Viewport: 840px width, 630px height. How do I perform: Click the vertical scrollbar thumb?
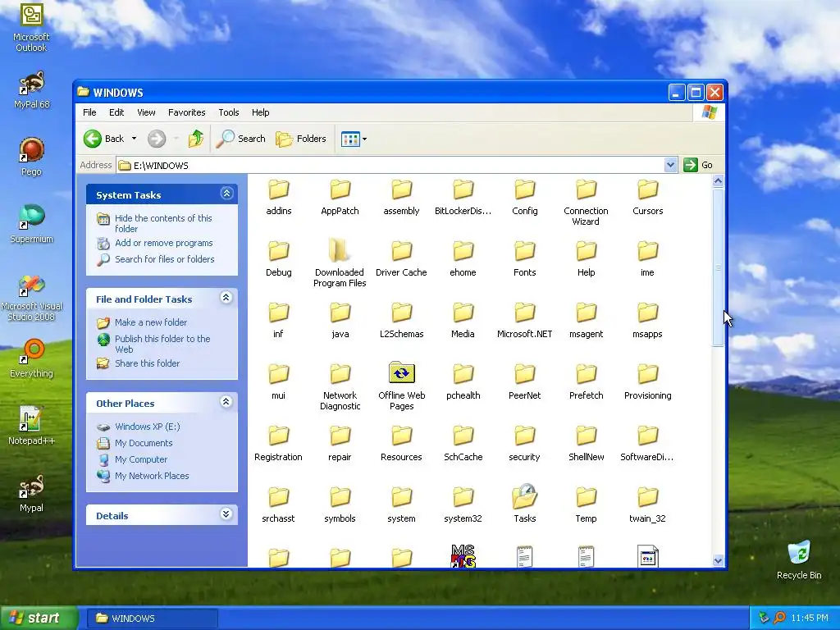[718, 267]
